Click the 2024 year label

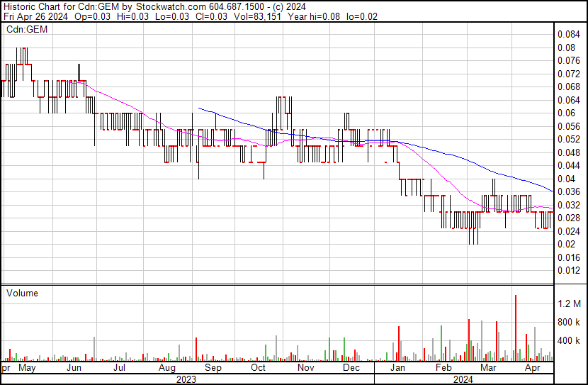point(463,380)
